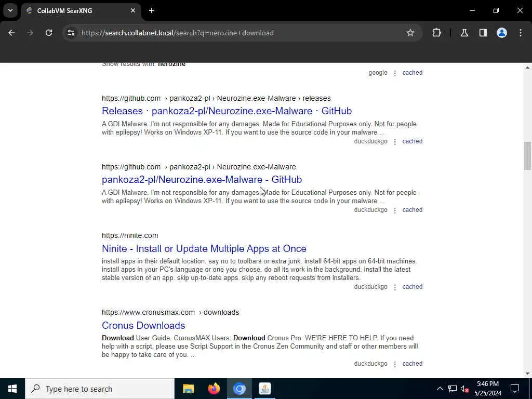Click duckduckgo label under Ninite result

tap(370, 287)
